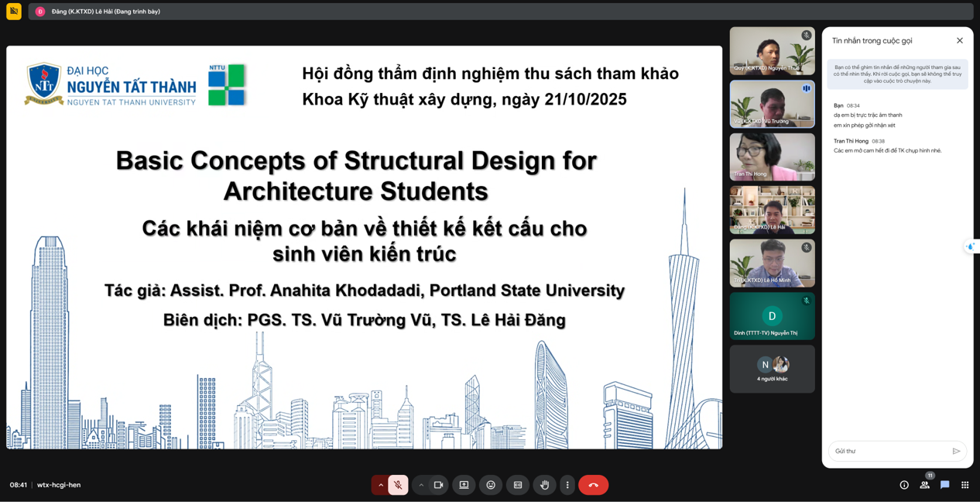
Task: Click the send message arrow
Action: 956,451
